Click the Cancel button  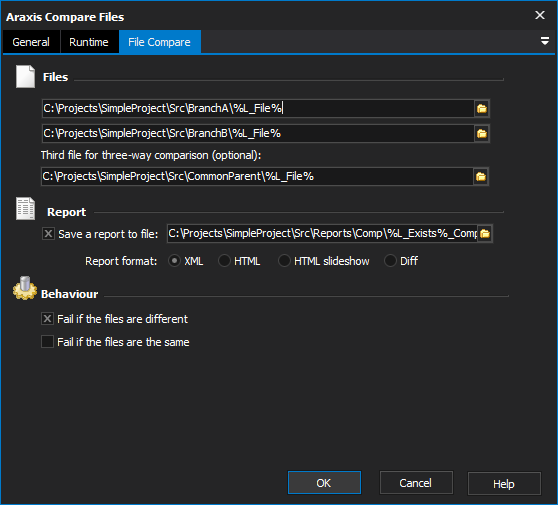tap(416, 483)
